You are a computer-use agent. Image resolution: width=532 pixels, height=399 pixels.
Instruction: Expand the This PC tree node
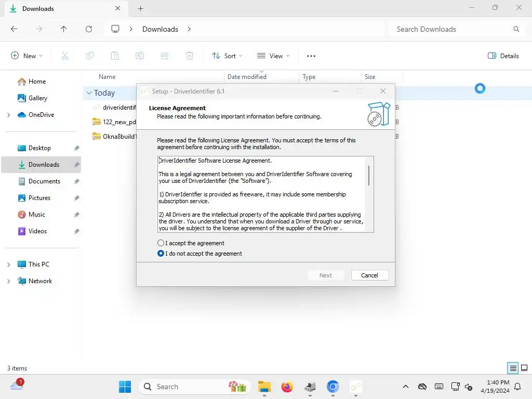point(8,264)
